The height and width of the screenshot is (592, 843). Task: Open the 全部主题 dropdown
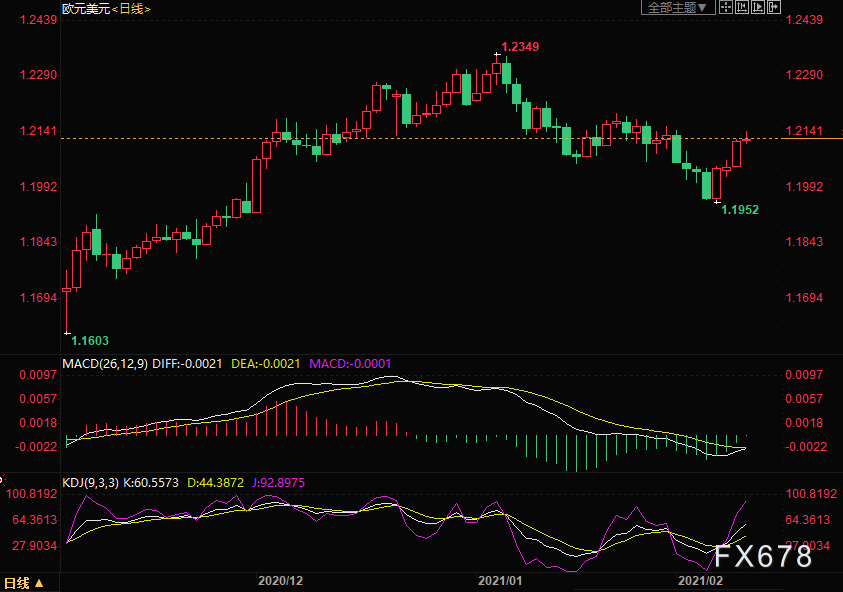pos(677,8)
